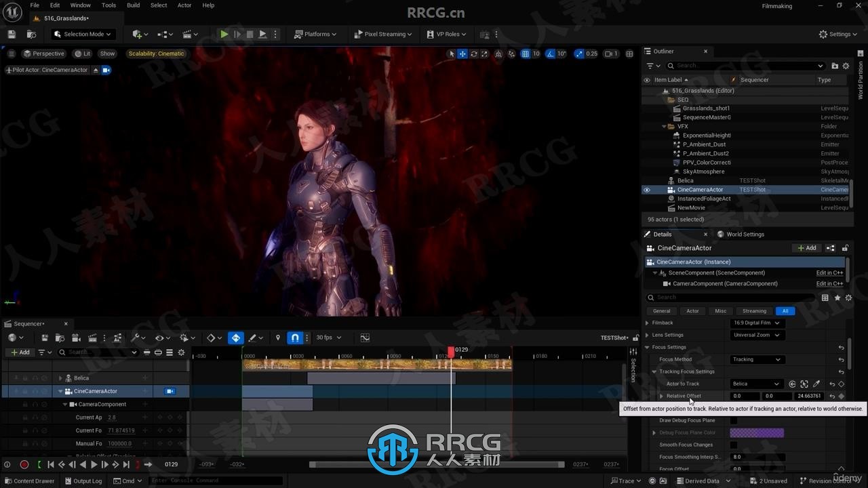Jump to end of Sequencer playback range
Image resolution: width=868 pixels, height=488 pixels.
pyautogui.click(x=126, y=464)
